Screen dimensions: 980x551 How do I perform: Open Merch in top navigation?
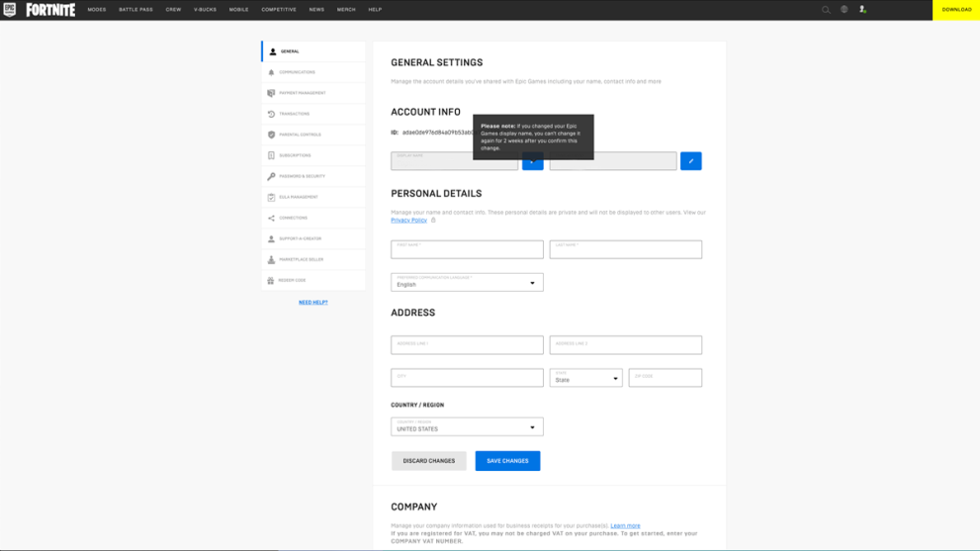(x=346, y=9)
